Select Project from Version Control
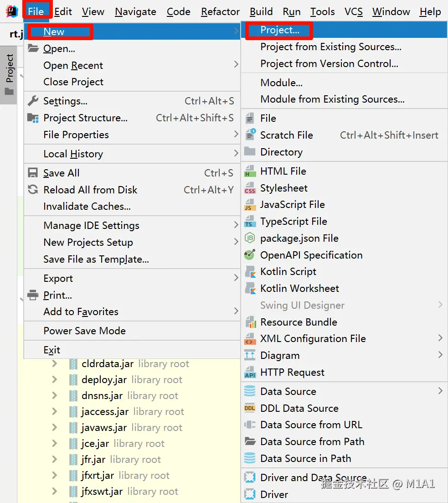This screenshot has height=503, width=448. pyautogui.click(x=329, y=64)
